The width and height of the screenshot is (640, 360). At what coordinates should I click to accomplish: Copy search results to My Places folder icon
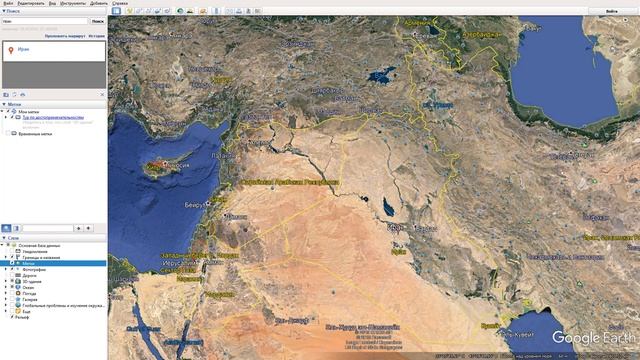6,95
